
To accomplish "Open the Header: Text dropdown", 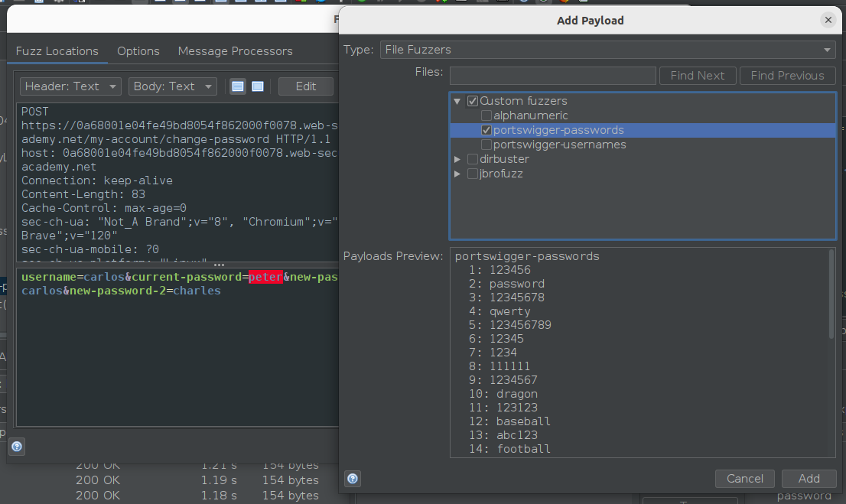I will (x=70, y=86).
